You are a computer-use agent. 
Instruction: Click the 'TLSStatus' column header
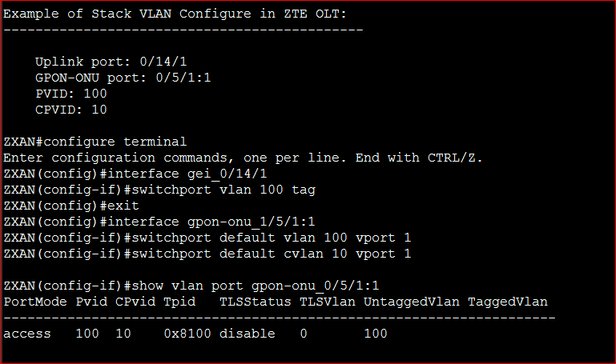tap(255, 302)
